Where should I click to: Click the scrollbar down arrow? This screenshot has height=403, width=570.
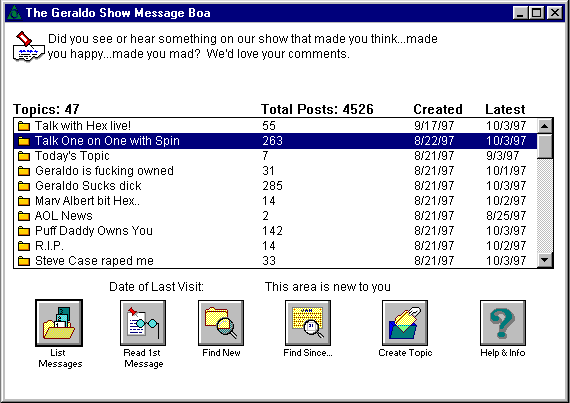(x=545, y=260)
